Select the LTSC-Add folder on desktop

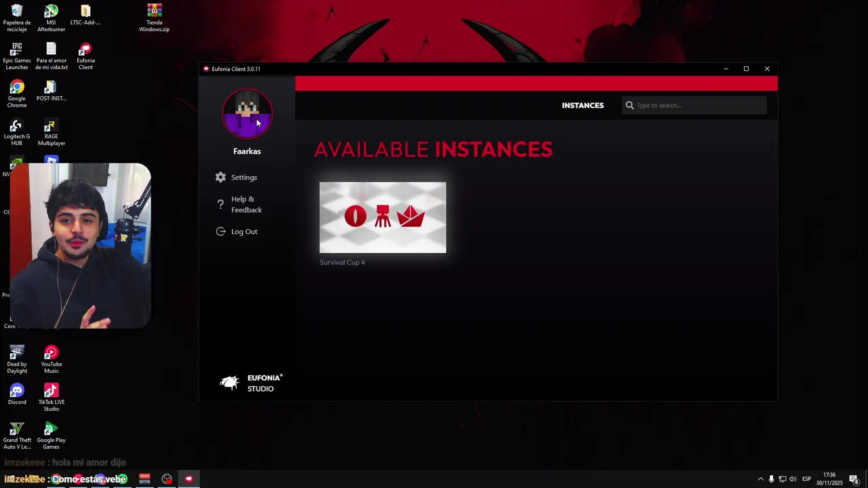click(85, 15)
